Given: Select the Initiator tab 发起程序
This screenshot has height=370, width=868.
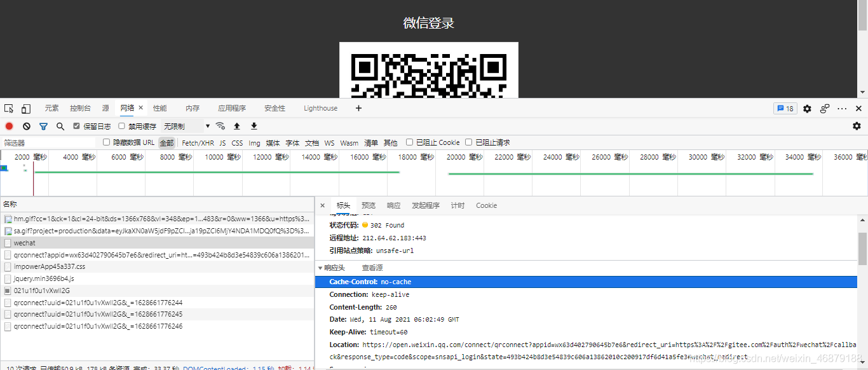Looking at the screenshot, I should [x=426, y=205].
